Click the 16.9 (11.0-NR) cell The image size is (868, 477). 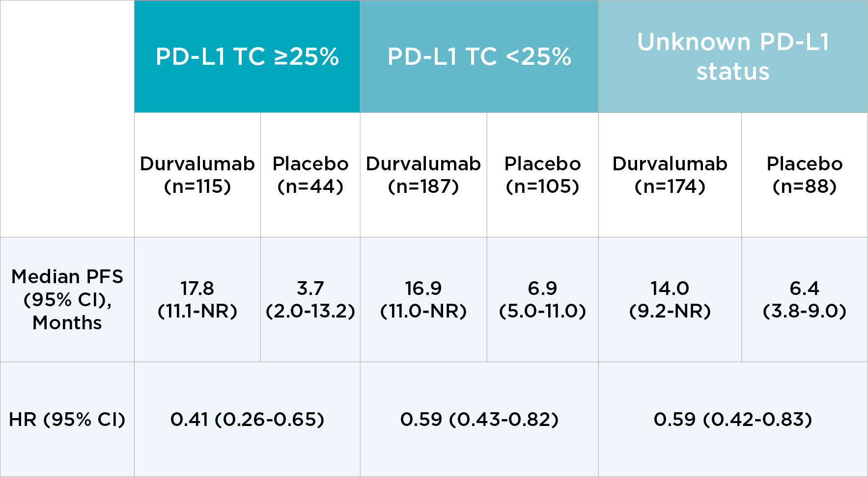pyautogui.click(x=423, y=299)
